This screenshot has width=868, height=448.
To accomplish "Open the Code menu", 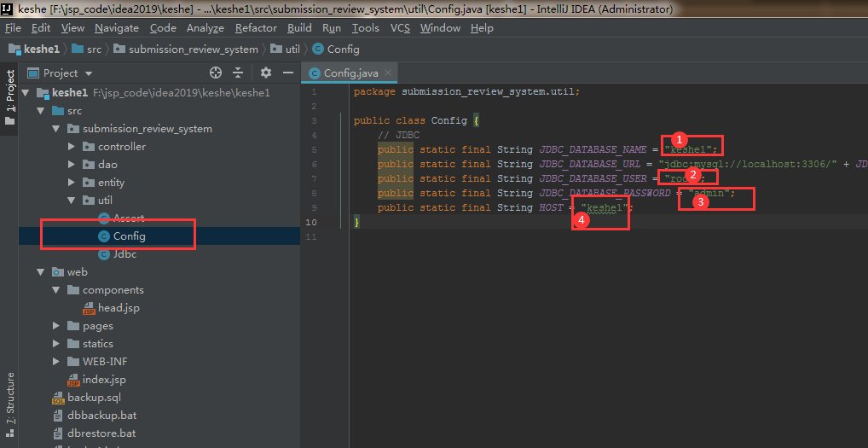I will pyautogui.click(x=163, y=27).
